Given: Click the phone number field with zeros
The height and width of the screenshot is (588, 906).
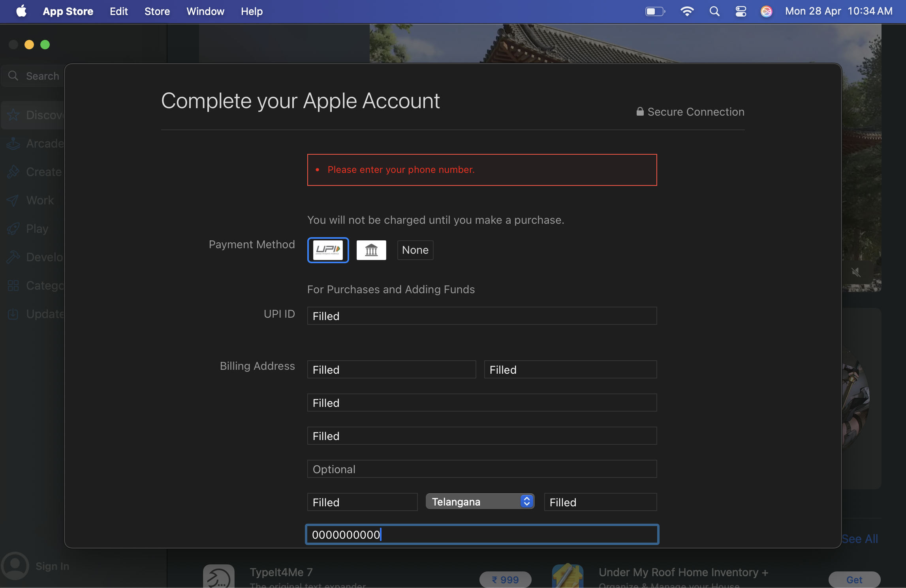Looking at the screenshot, I should 481,534.
